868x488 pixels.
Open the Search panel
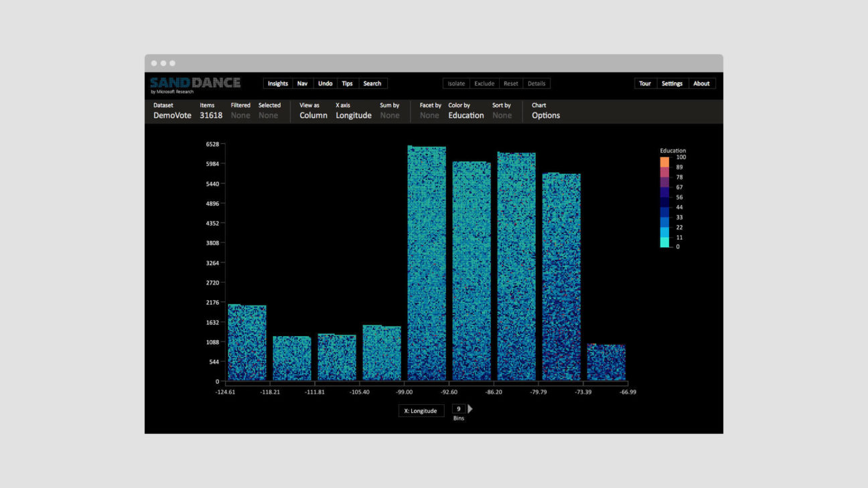pyautogui.click(x=372, y=84)
